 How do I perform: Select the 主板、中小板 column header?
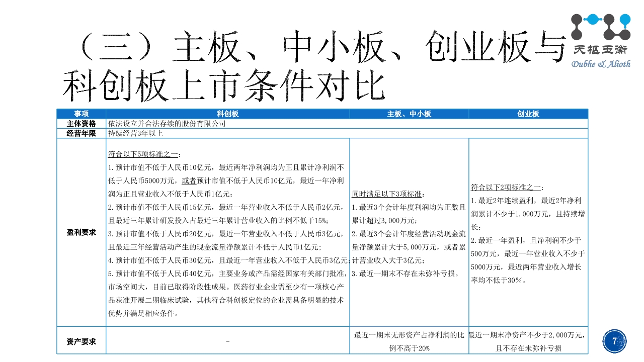[x=409, y=114]
